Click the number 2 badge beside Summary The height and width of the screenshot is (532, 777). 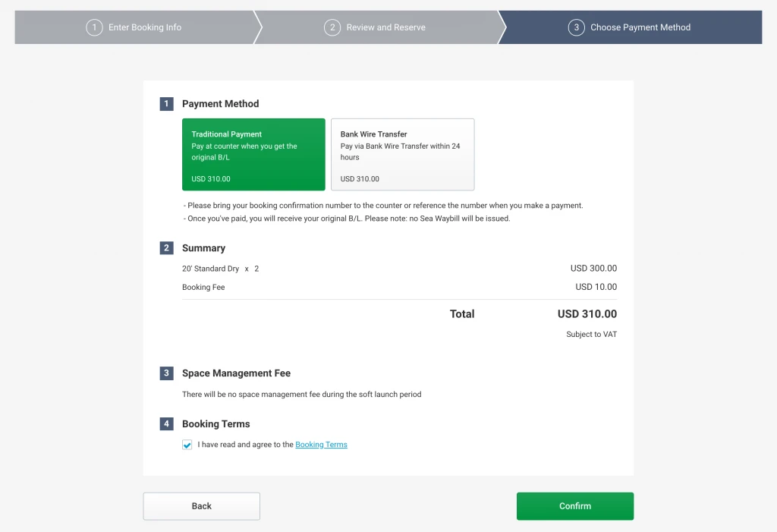click(x=166, y=248)
